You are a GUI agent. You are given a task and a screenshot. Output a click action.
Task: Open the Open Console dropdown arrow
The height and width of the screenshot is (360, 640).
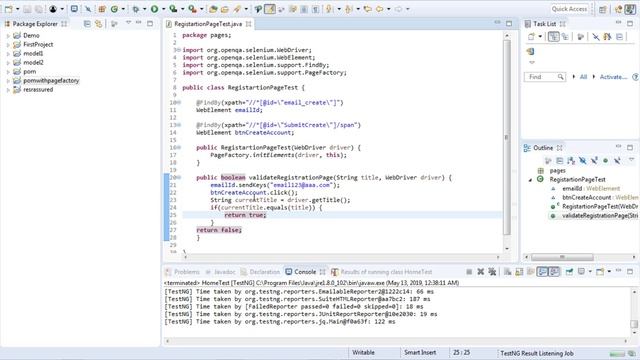(609, 272)
